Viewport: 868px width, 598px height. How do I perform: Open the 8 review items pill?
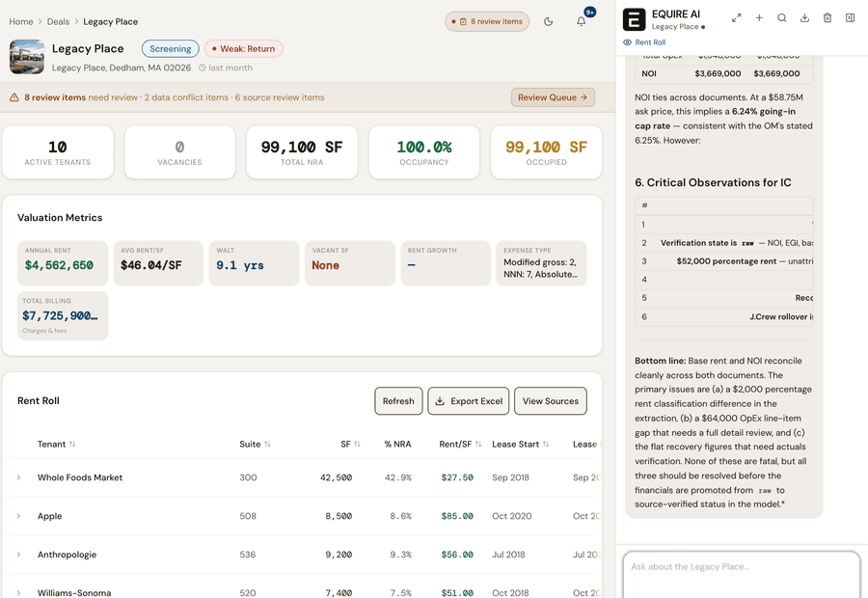click(487, 21)
